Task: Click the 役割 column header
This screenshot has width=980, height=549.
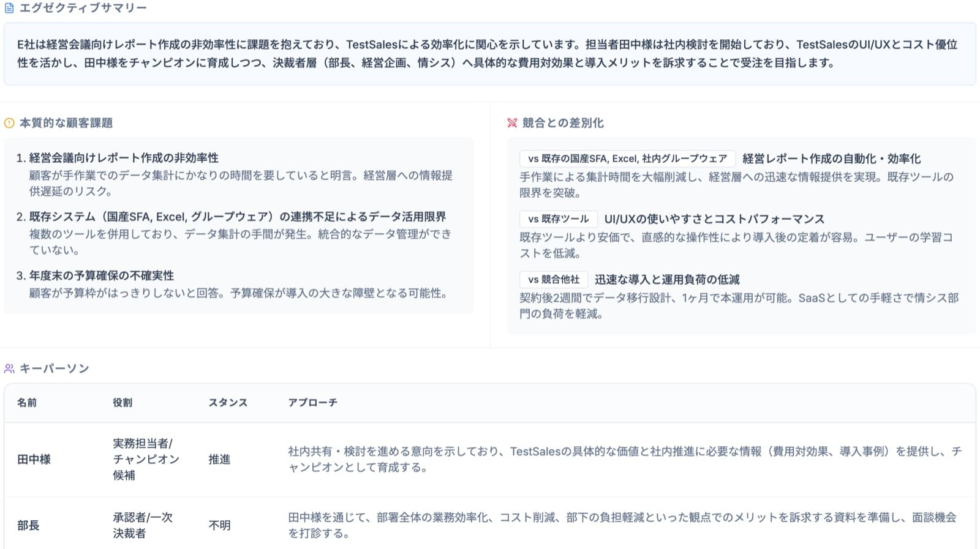Action: (123, 403)
